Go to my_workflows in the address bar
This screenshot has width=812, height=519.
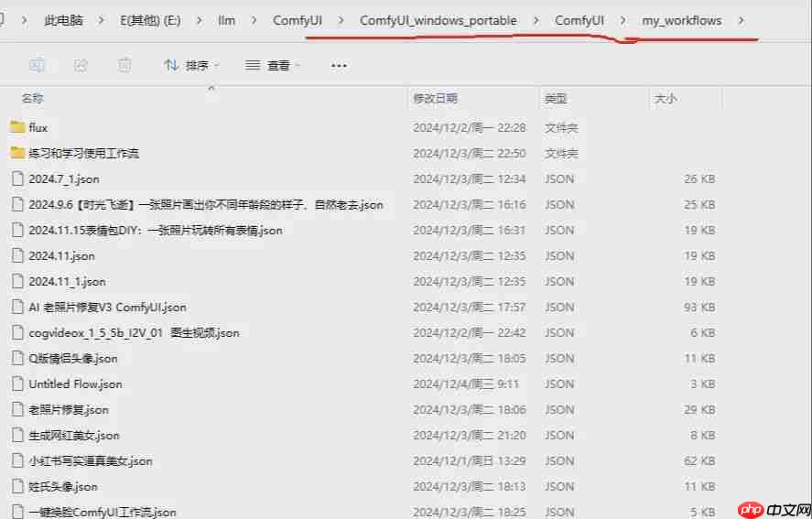coord(681,21)
